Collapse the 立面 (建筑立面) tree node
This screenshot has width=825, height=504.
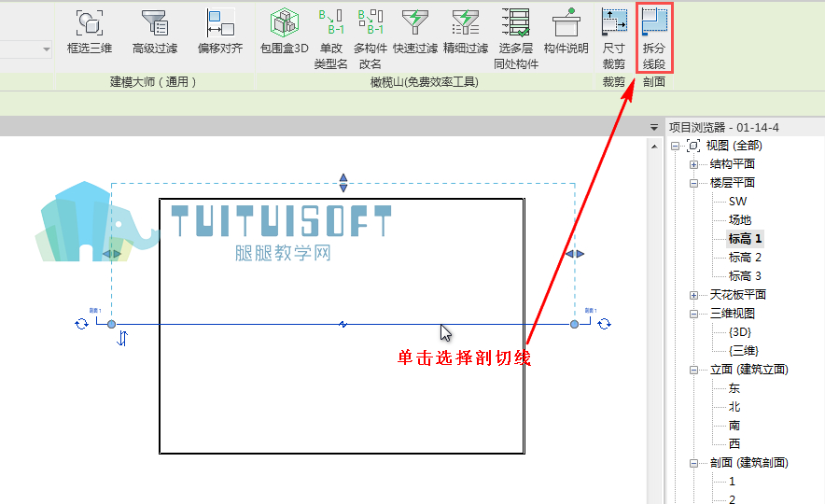[693, 371]
